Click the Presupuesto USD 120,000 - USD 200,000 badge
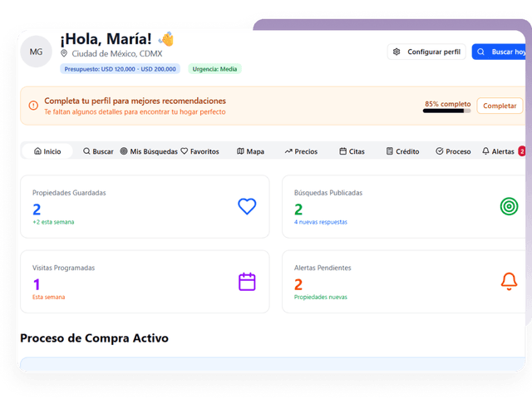This screenshot has width=532, height=409. [x=120, y=69]
